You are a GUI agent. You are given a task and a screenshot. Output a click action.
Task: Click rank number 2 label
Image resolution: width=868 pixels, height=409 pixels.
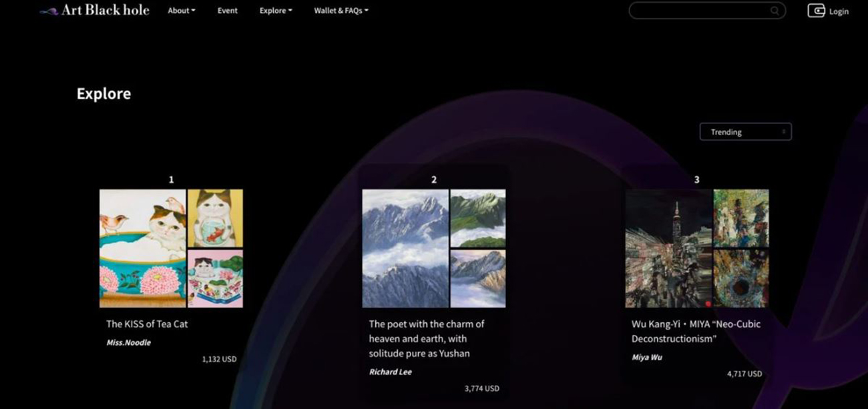434,179
